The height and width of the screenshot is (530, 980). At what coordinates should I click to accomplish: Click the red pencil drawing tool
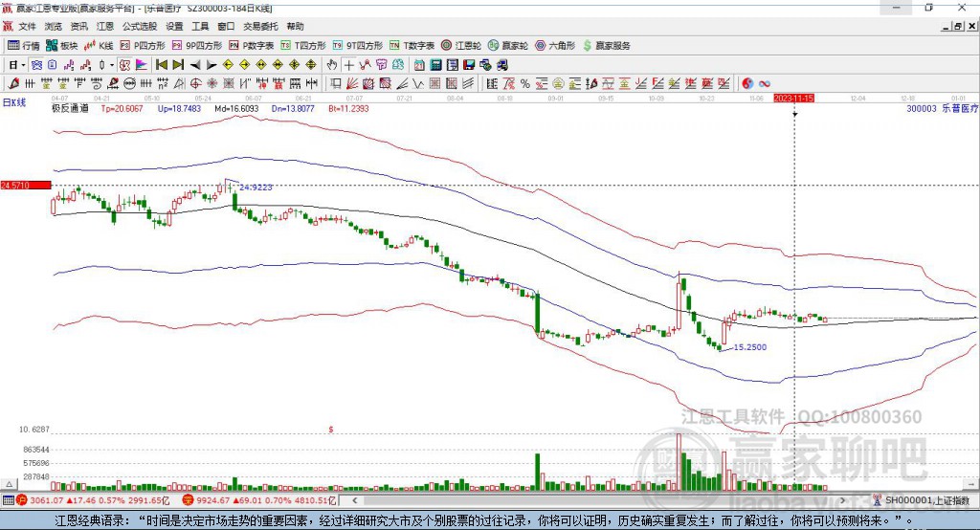pos(13,84)
